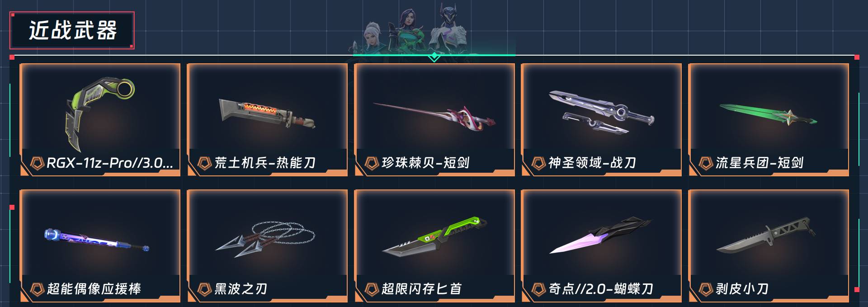Open the 超能偶像应援棒 light stick card
The height and width of the screenshot is (307, 868).
coord(100,246)
